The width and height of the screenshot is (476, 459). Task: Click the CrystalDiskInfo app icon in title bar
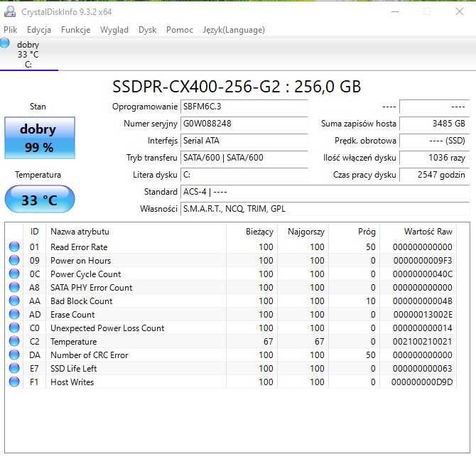(10, 11)
